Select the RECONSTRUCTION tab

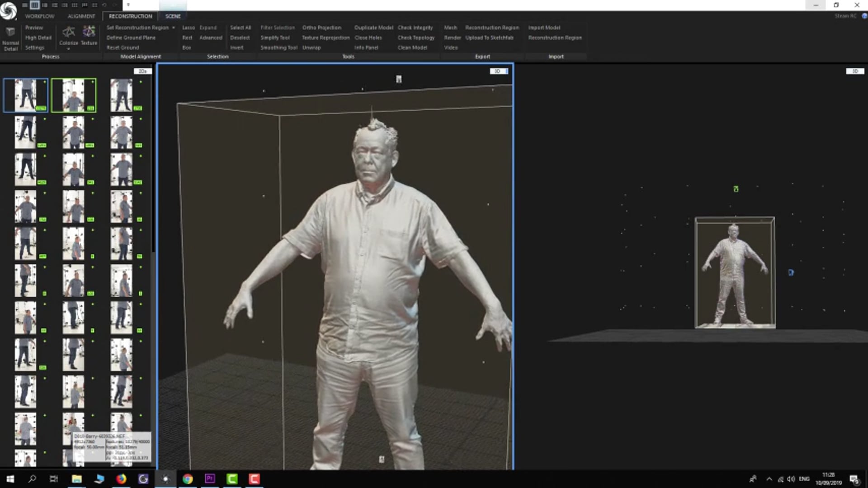[x=130, y=16]
